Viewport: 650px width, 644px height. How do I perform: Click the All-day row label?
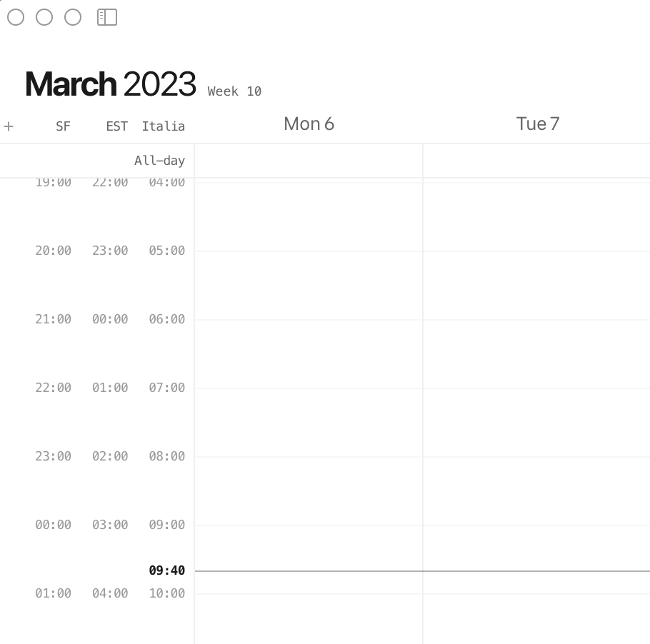click(x=159, y=160)
